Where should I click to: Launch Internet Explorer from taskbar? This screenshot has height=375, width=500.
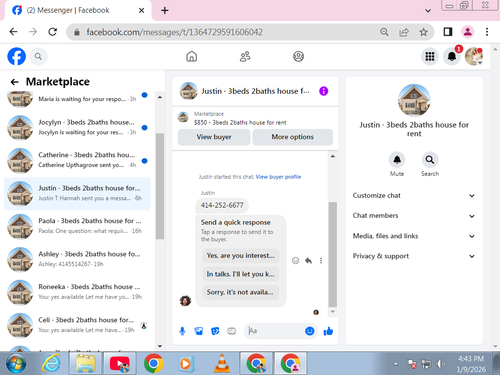point(51,364)
